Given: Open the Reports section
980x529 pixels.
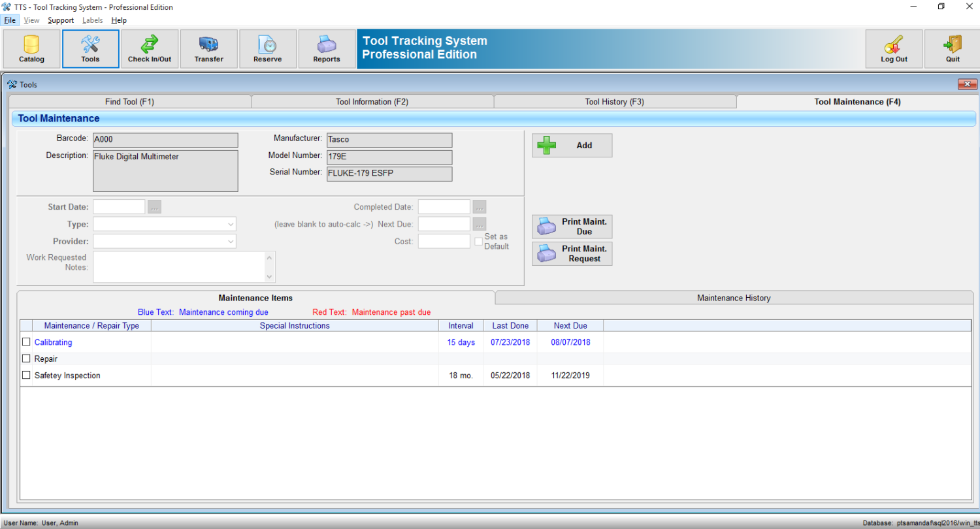Looking at the screenshot, I should point(327,48).
